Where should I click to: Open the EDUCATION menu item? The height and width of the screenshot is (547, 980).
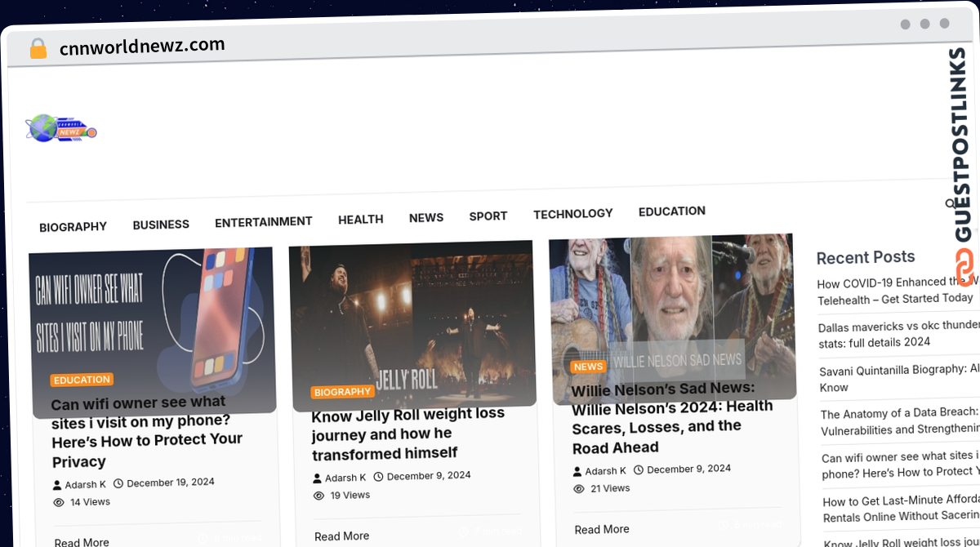pyautogui.click(x=672, y=211)
